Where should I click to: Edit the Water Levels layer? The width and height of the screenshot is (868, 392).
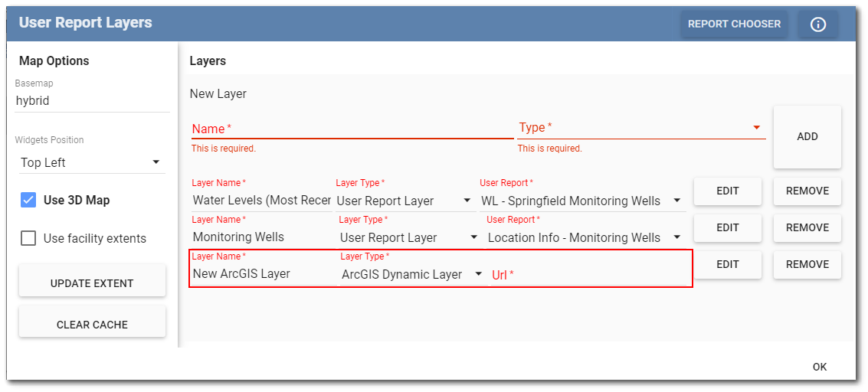click(727, 191)
